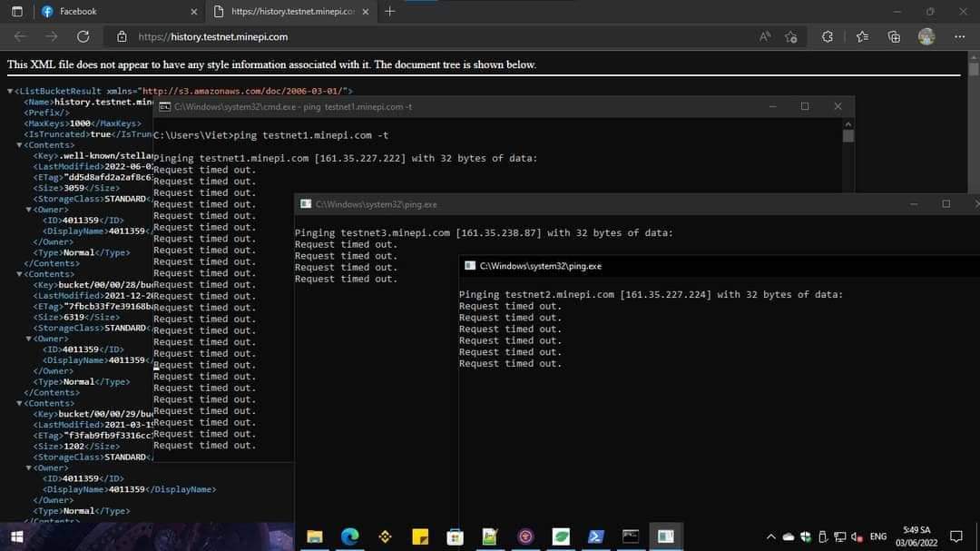
Task: View site information lock icon
Action: [122, 37]
